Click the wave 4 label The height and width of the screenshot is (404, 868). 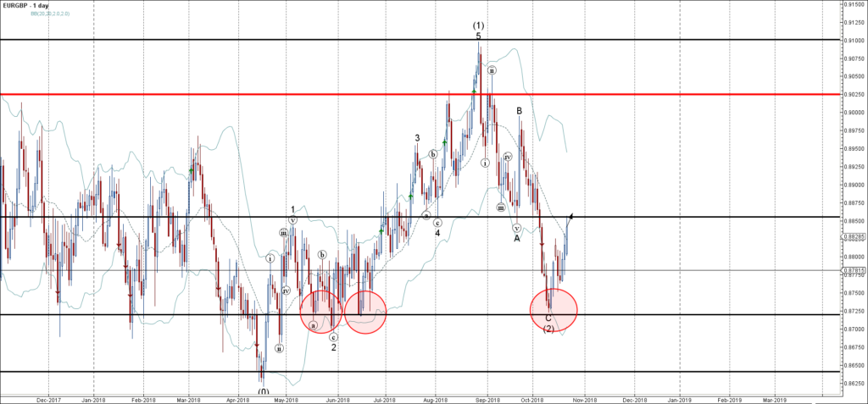437,232
